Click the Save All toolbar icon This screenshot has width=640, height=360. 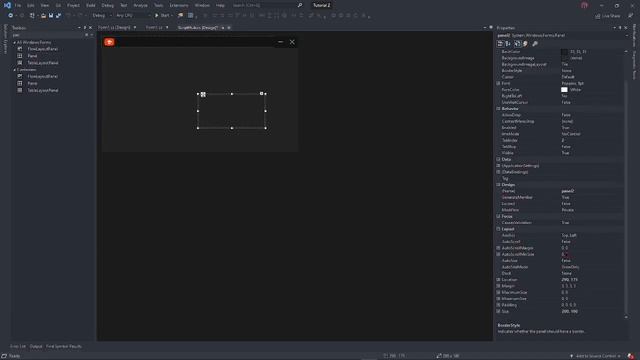click(x=58, y=16)
